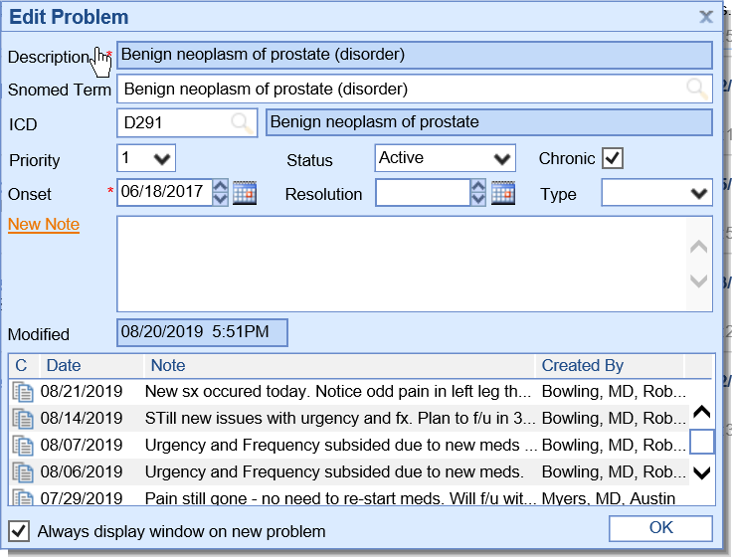732x560 pixels.
Task: Click the OK button
Action: (660, 528)
